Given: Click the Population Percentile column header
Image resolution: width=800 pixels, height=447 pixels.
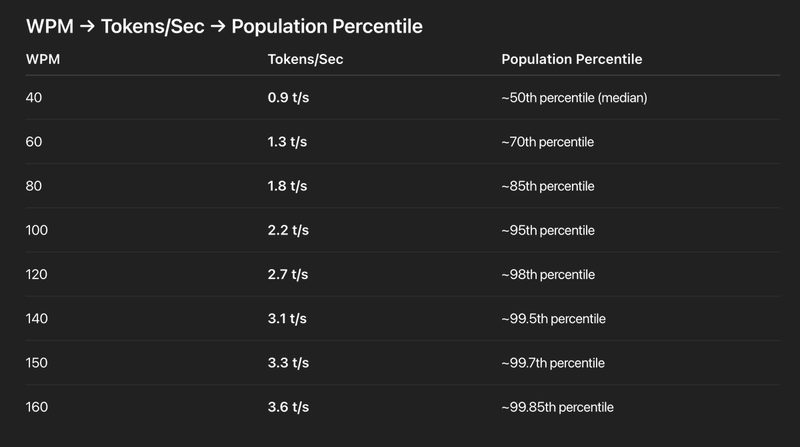Looking at the screenshot, I should [571, 60].
